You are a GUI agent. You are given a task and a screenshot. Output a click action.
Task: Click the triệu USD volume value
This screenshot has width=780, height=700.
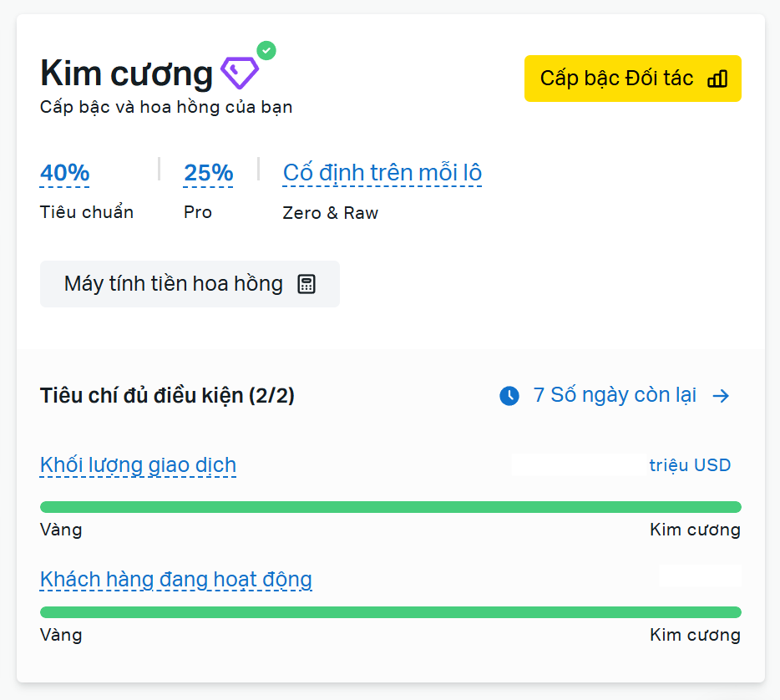pyautogui.click(x=690, y=465)
